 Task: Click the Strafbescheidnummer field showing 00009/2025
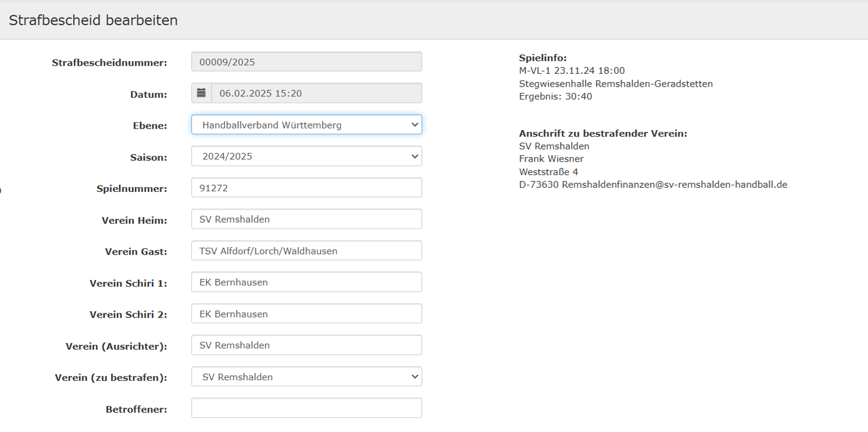306,62
